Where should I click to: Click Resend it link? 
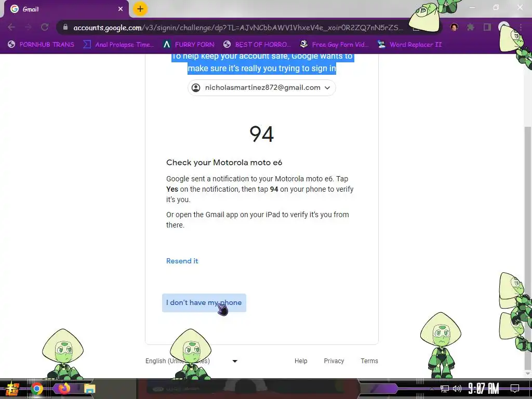pos(182,261)
